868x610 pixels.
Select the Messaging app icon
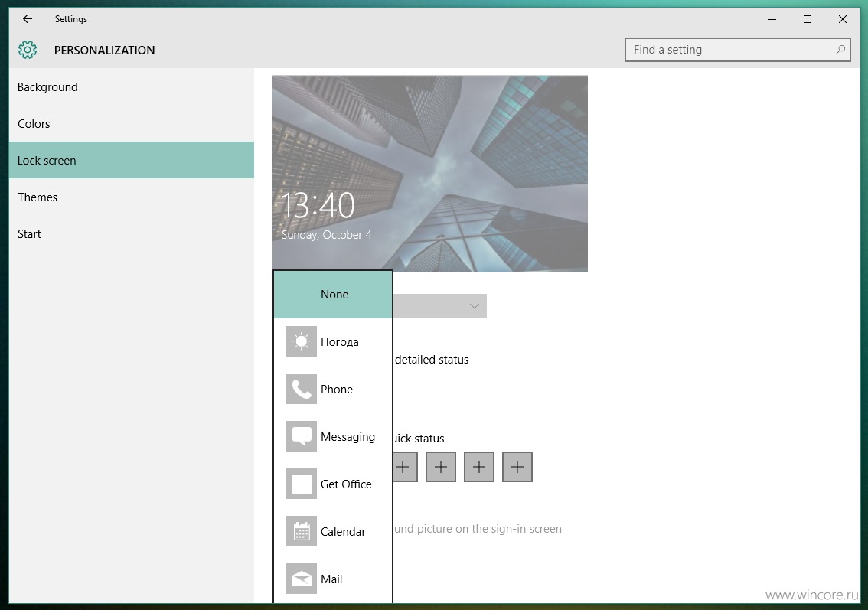(301, 437)
